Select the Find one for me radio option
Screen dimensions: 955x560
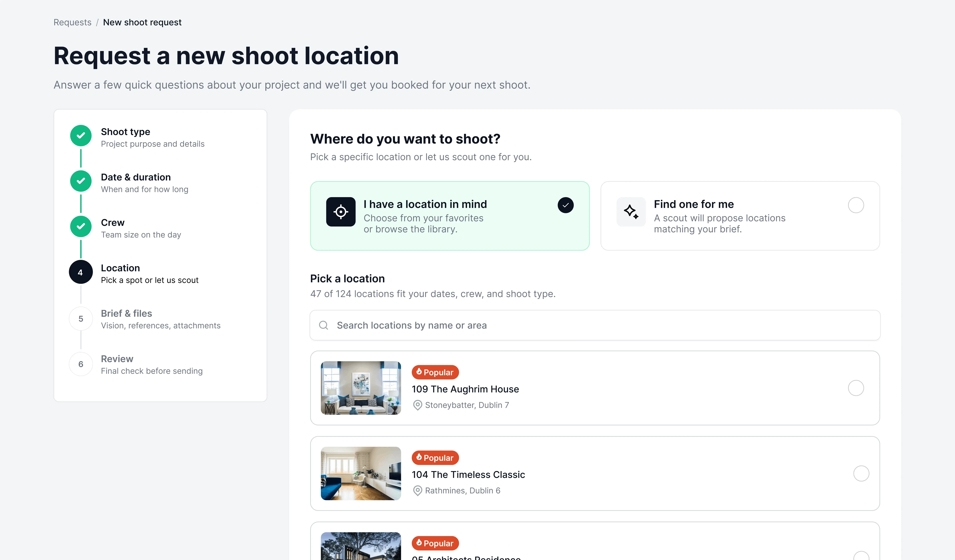click(856, 205)
